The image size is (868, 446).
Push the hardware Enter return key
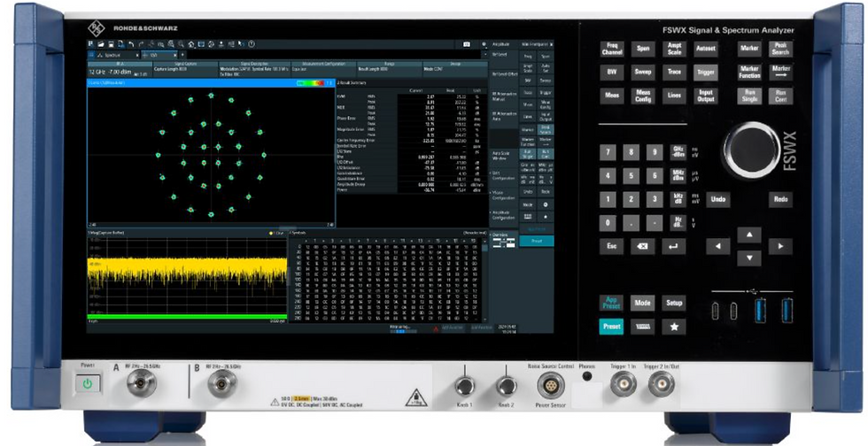click(x=674, y=246)
